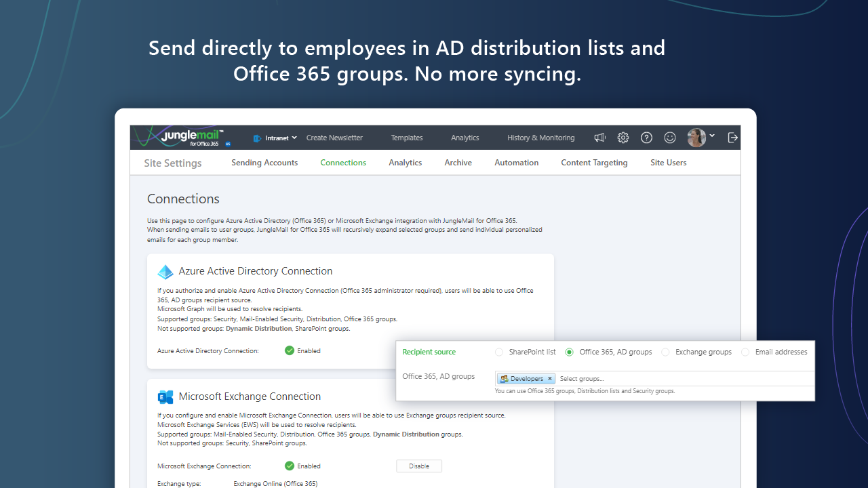
Task: Open the help question mark icon
Action: point(646,138)
